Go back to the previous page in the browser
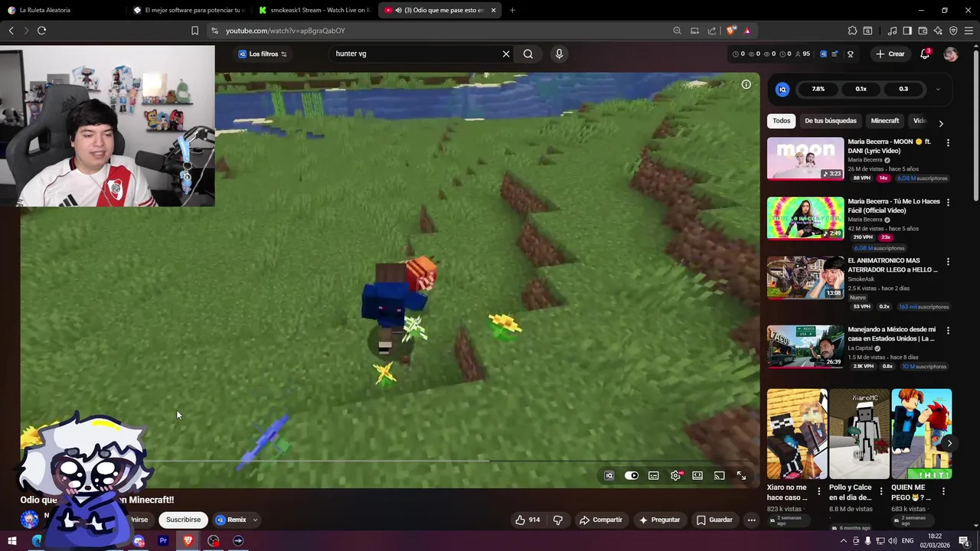This screenshot has height=551, width=980. 11,31
